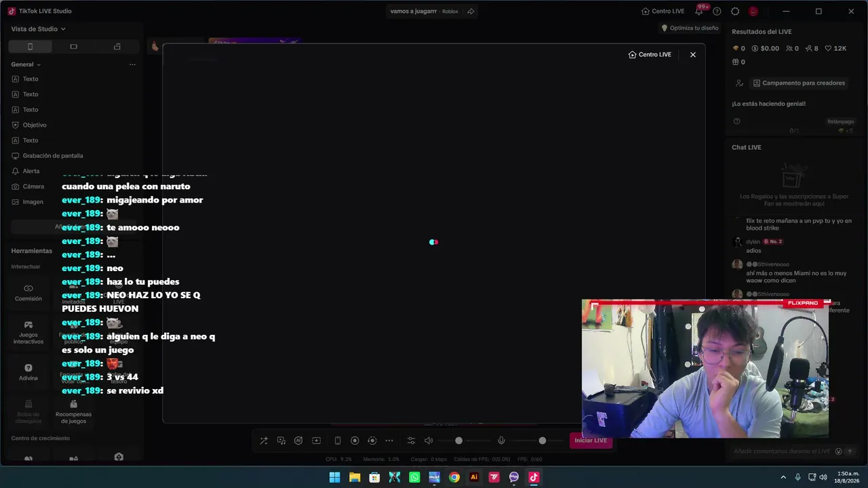The image size is (868, 488).
Task: Click the dylan user in Chat LIVE
Action: [x=753, y=242]
